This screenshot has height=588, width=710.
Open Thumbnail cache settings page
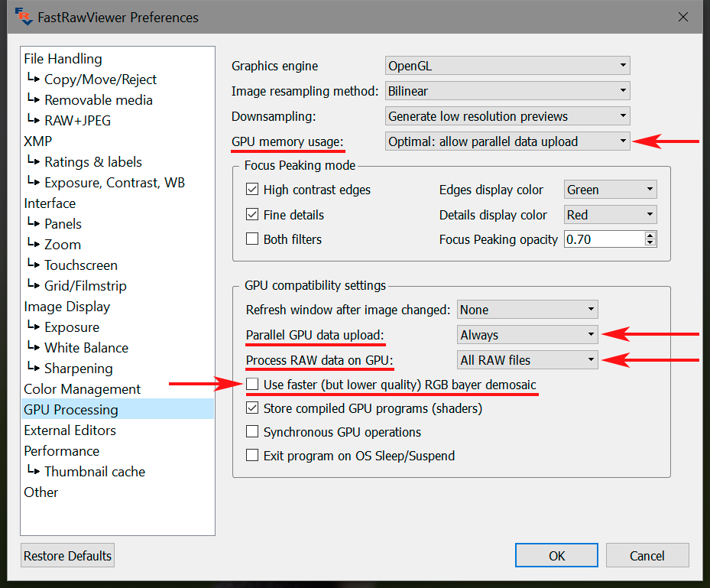(x=95, y=472)
